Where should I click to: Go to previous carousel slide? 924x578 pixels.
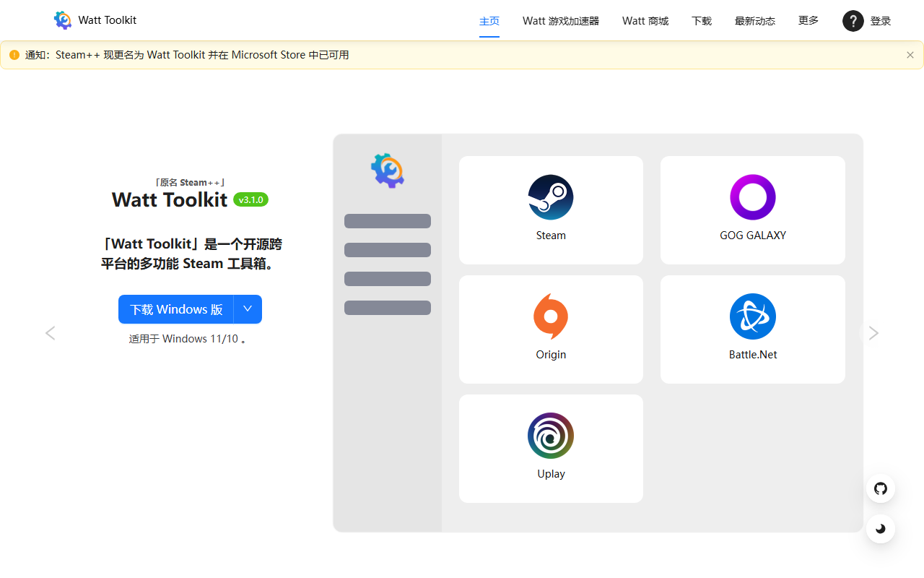[50, 333]
